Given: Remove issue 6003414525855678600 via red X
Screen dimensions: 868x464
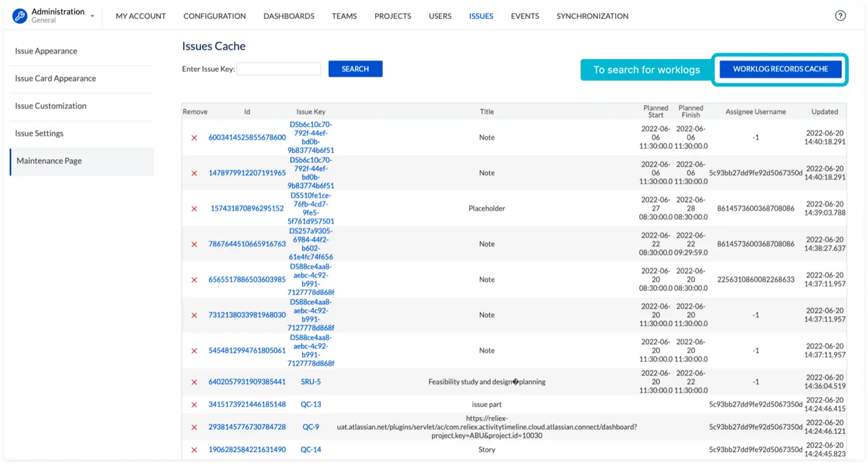Looking at the screenshot, I should [194, 138].
